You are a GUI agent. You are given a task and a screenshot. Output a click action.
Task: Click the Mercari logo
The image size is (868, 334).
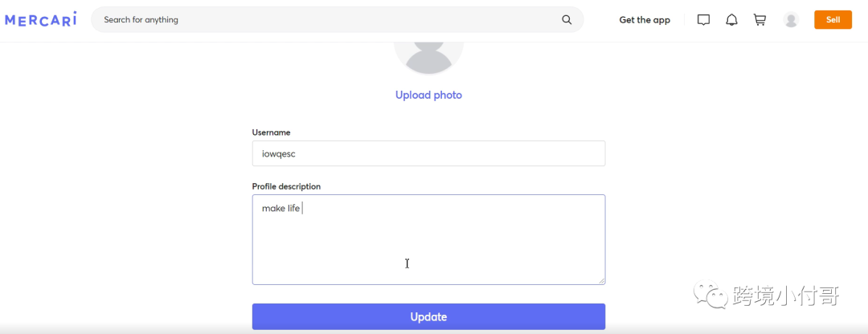(x=40, y=19)
